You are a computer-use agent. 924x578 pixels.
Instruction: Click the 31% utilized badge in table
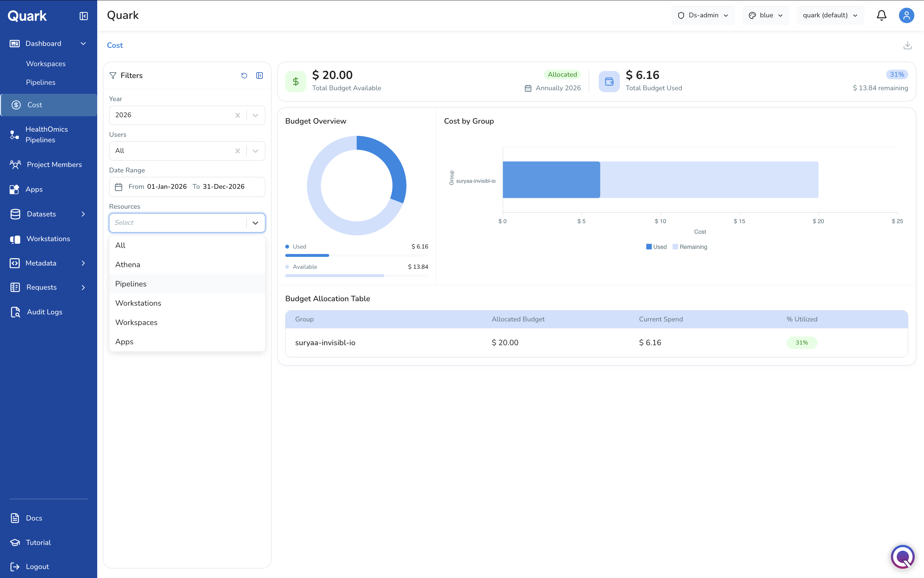tap(801, 343)
